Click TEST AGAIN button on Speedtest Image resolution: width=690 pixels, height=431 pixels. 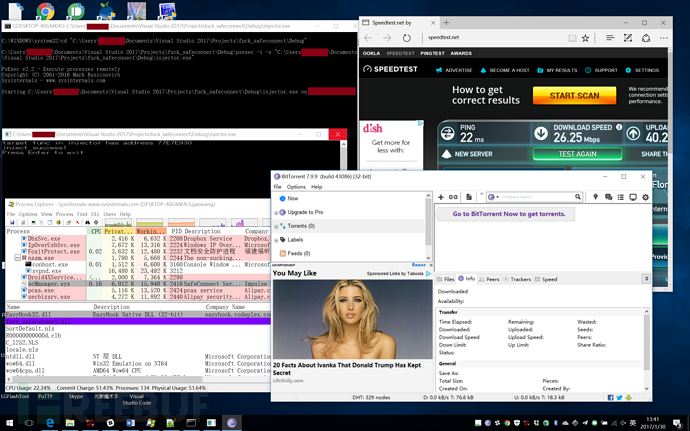pyautogui.click(x=577, y=154)
